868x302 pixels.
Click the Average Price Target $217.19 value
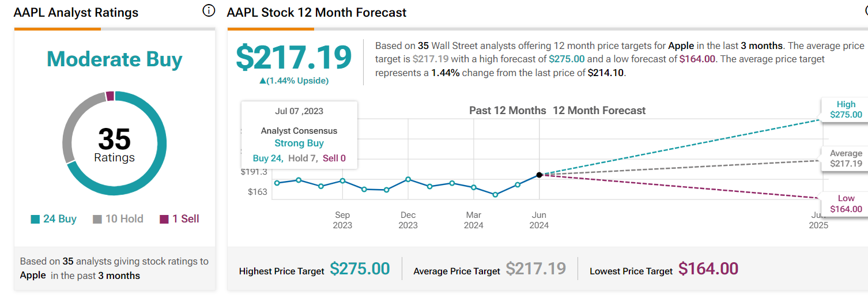point(536,269)
